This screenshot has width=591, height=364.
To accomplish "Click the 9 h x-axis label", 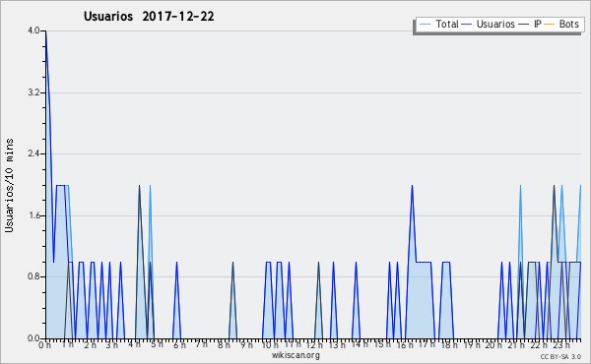I will pos(247,344).
